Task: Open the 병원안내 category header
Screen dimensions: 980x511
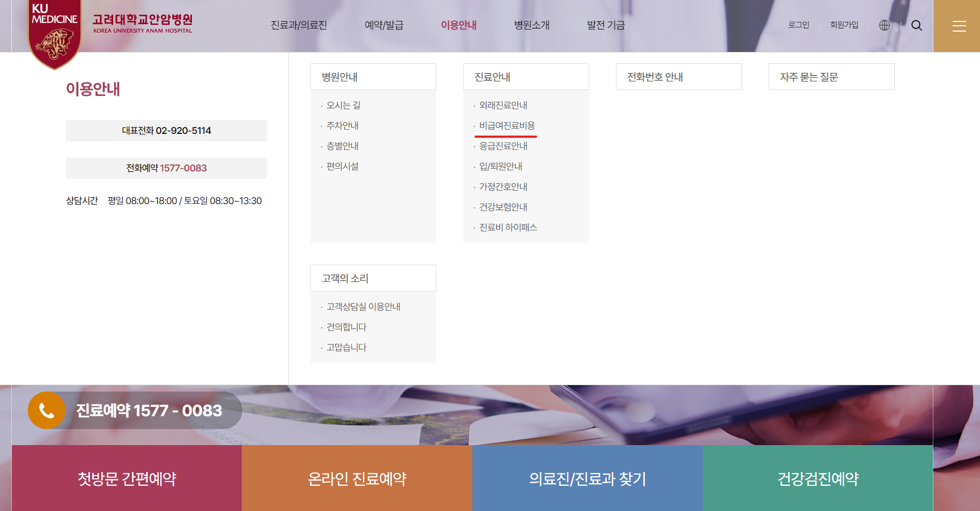Action: [x=373, y=77]
